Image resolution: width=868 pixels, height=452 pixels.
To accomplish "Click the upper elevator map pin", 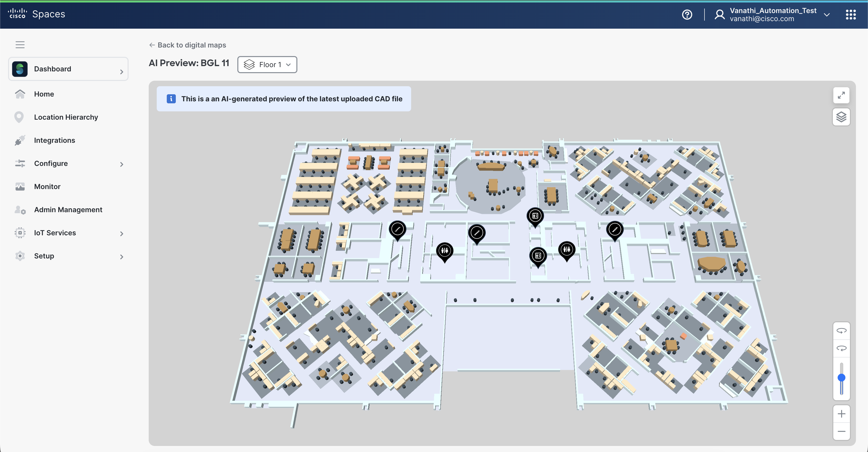I will click(535, 216).
